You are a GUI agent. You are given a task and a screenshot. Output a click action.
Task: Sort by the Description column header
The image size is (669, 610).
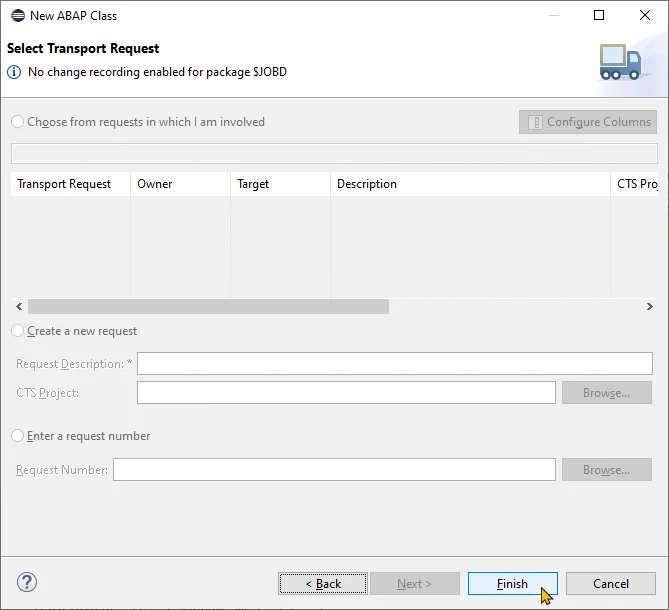470,184
